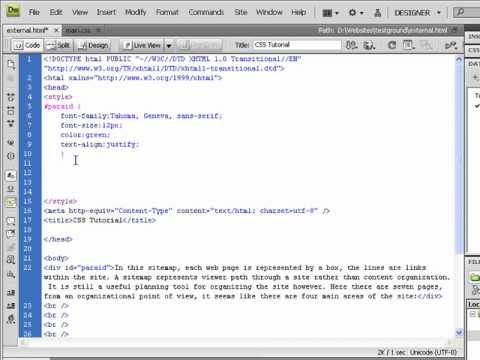Open the Commands menu
Viewport: 480px width, 360px height.
click(x=206, y=12)
